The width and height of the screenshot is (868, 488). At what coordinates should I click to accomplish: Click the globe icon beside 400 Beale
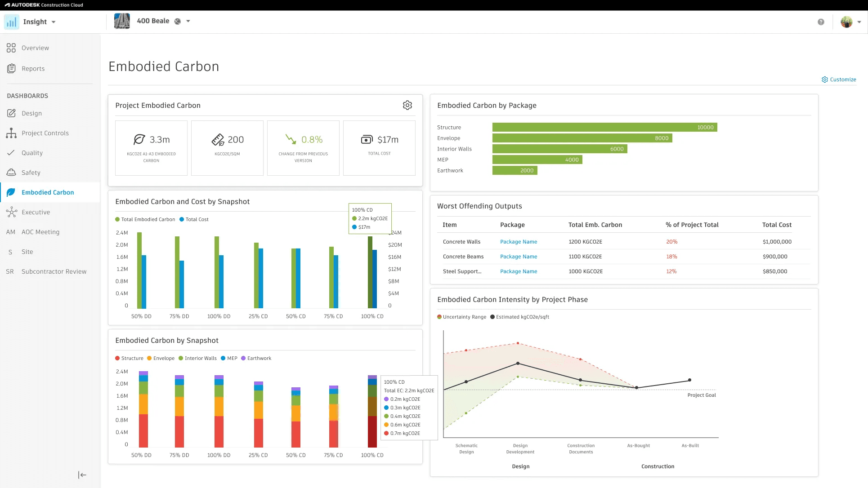pos(178,21)
